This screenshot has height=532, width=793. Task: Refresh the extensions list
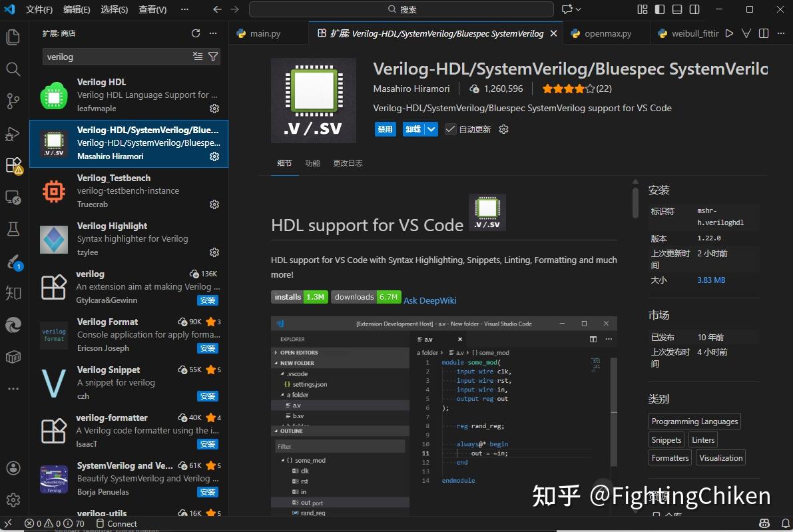[x=196, y=33]
